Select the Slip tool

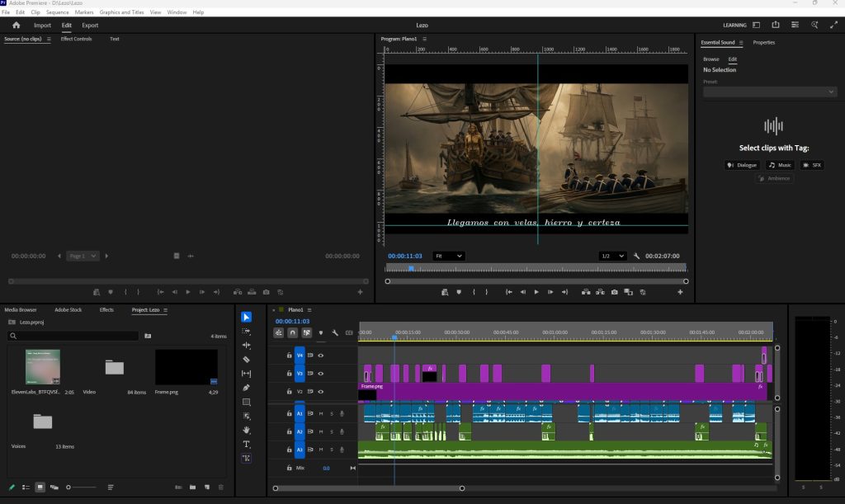[x=246, y=373]
